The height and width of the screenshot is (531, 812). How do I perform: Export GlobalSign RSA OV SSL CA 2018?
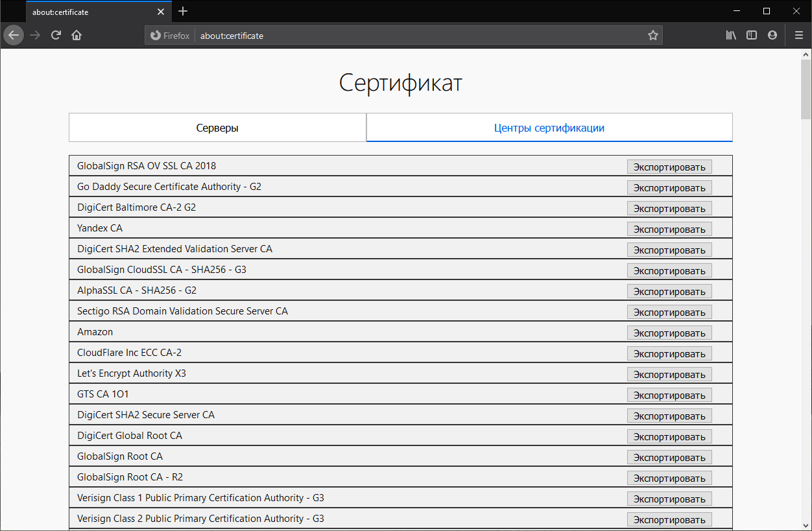pyautogui.click(x=669, y=167)
